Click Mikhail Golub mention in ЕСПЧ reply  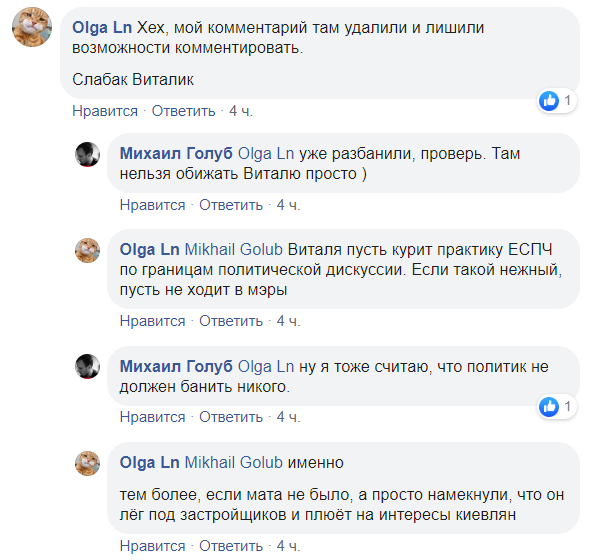[x=235, y=249]
